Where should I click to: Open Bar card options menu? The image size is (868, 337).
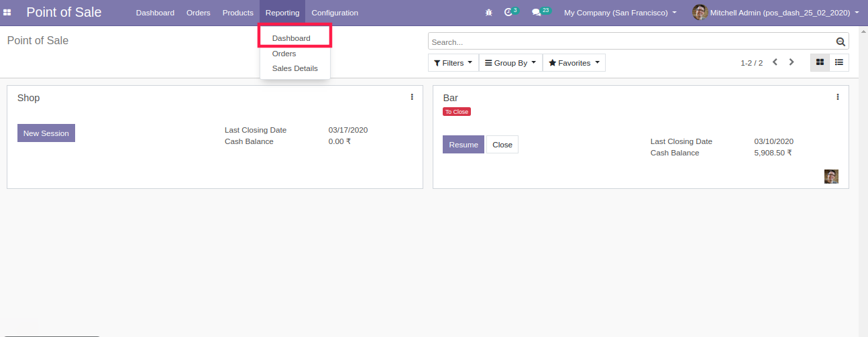pyautogui.click(x=838, y=97)
